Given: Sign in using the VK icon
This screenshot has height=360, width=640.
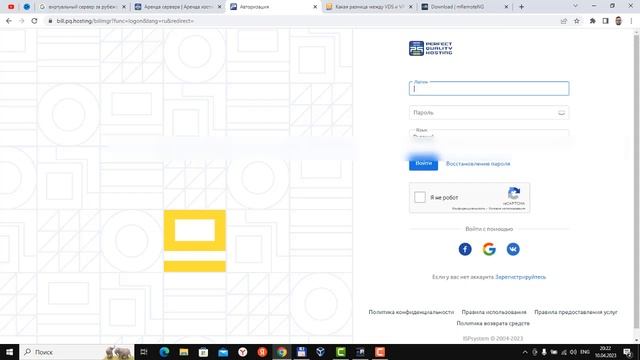Looking at the screenshot, I should [513, 249].
